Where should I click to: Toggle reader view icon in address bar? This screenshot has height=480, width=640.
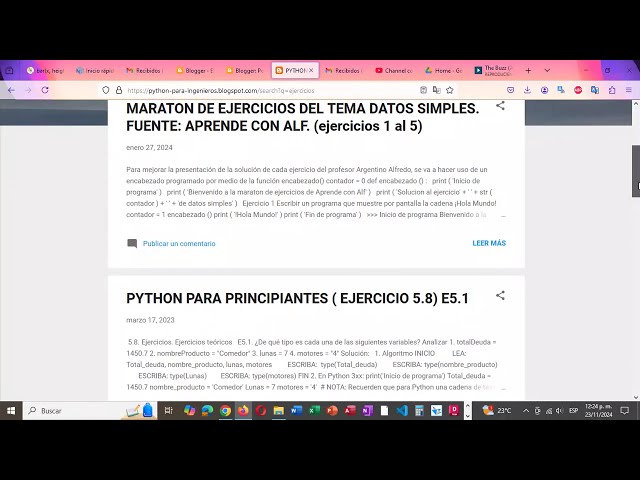coord(423,90)
